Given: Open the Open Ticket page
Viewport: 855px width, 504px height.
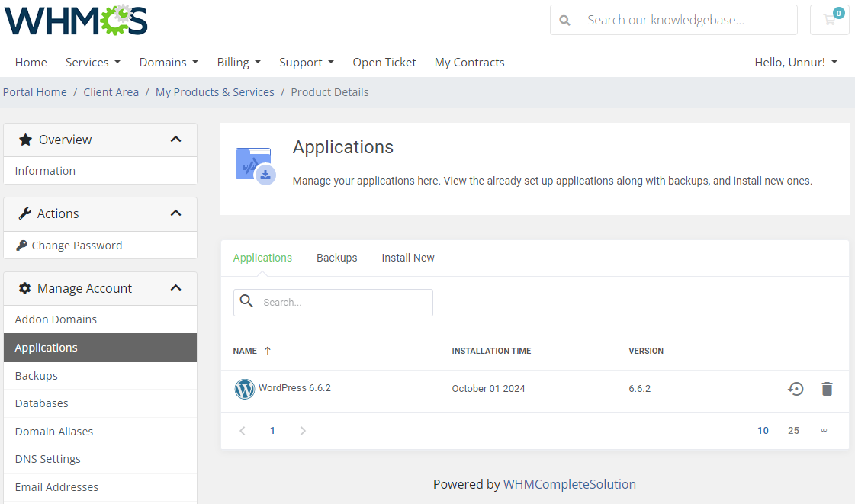Looking at the screenshot, I should pos(384,62).
